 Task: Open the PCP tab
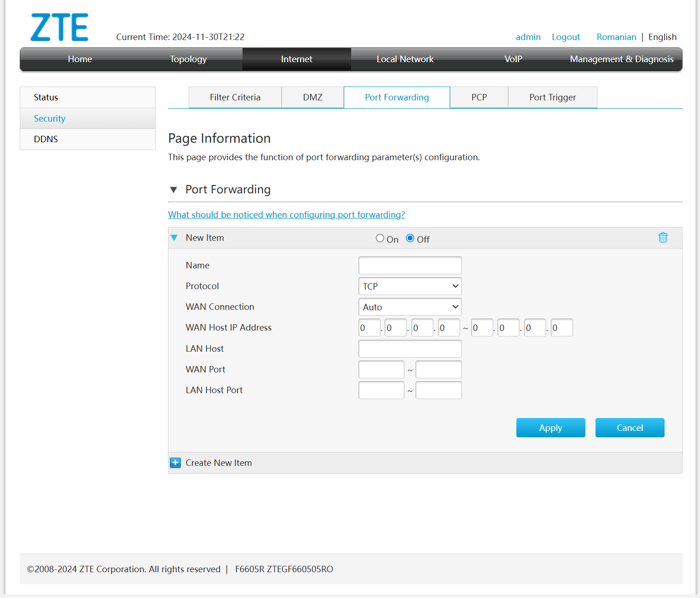coord(479,97)
